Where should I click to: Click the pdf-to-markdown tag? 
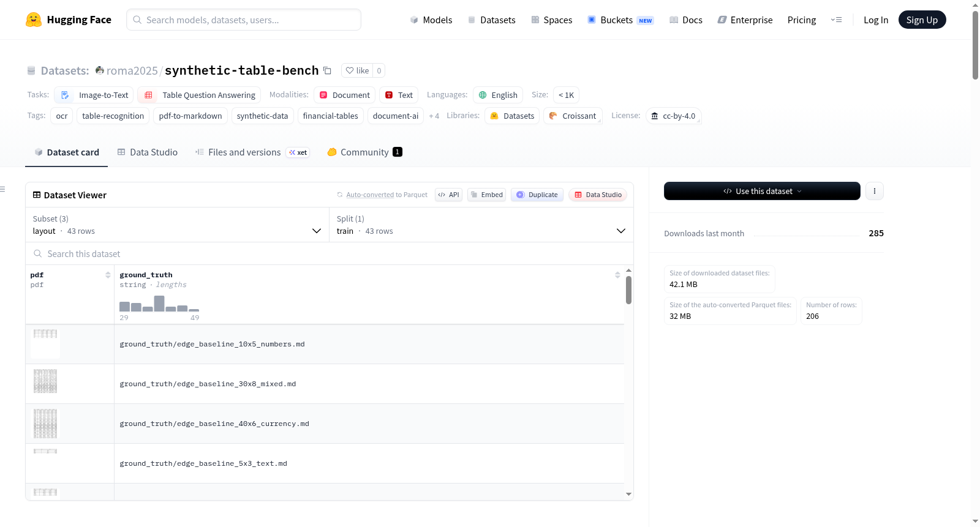pyautogui.click(x=190, y=116)
